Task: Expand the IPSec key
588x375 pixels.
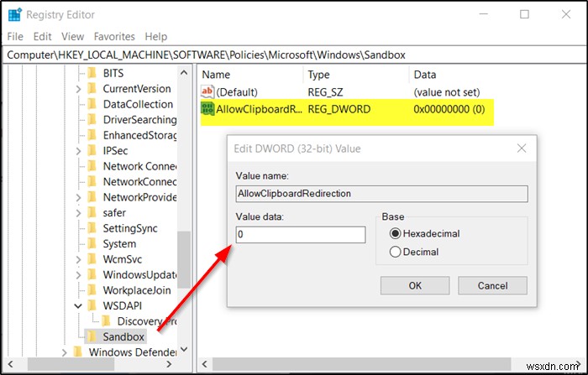Action: pyautogui.click(x=78, y=151)
